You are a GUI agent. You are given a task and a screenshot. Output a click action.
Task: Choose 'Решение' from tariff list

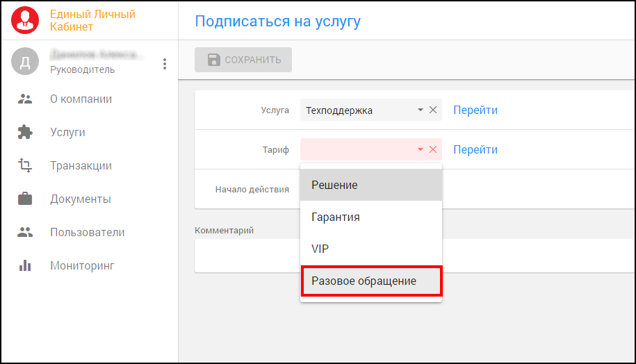pos(370,185)
